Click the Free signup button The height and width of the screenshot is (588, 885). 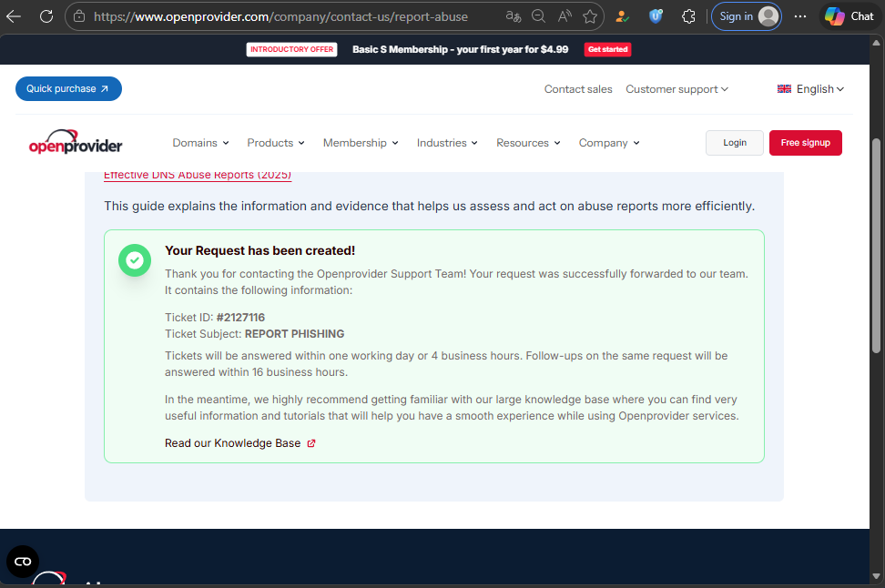[806, 143]
